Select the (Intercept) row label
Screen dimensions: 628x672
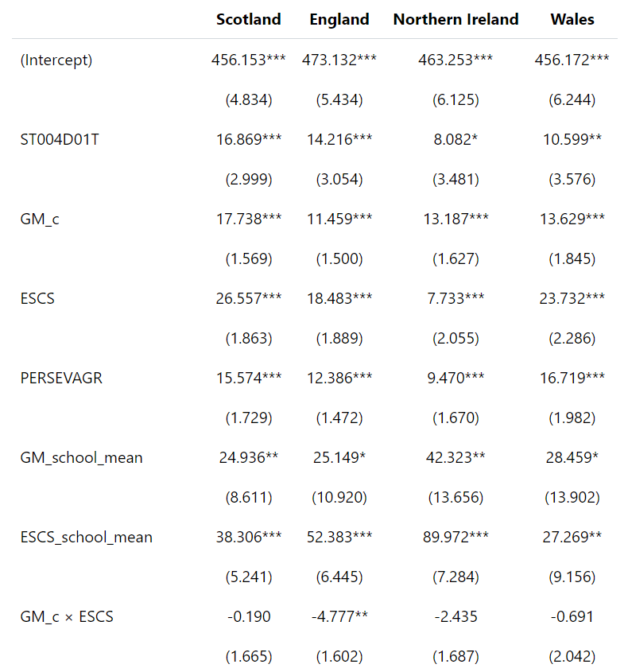tap(56, 60)
